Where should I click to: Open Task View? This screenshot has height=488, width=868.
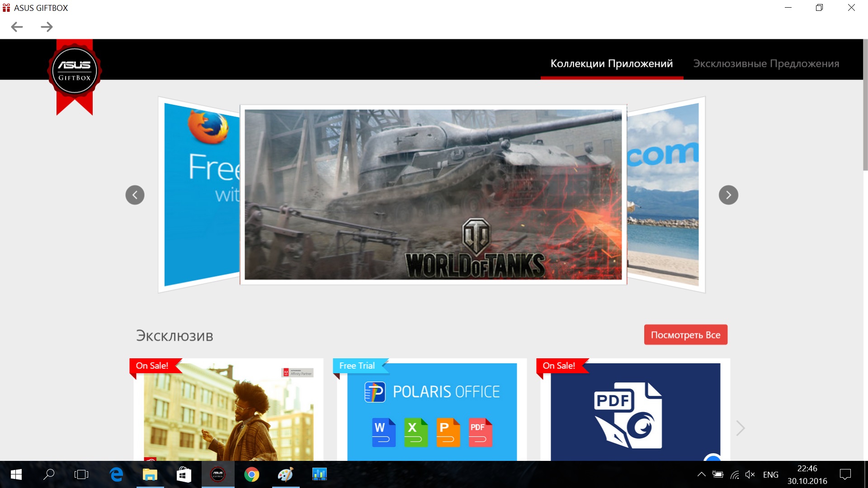81,474
